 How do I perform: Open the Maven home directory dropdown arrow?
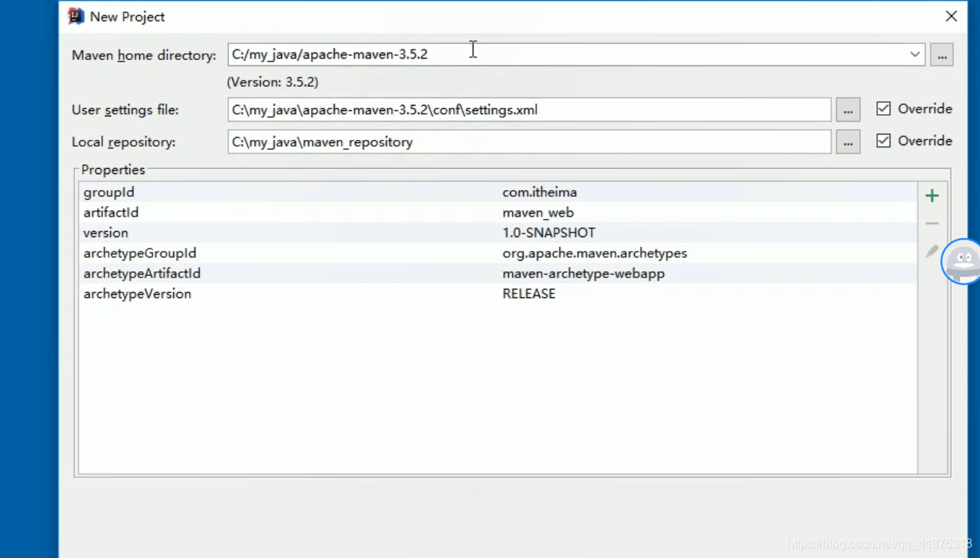pyautogui.click(x=915, y=55)
